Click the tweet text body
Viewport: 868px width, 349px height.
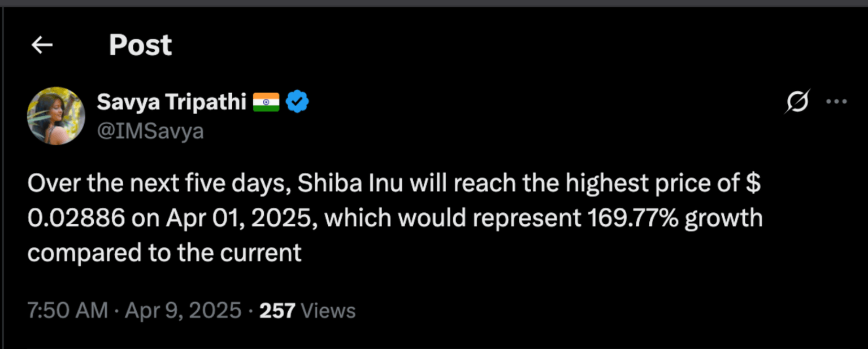396,217
